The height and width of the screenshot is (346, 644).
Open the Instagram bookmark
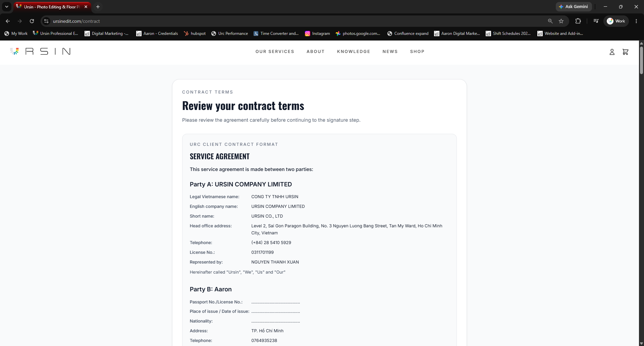tap(317, 34)
